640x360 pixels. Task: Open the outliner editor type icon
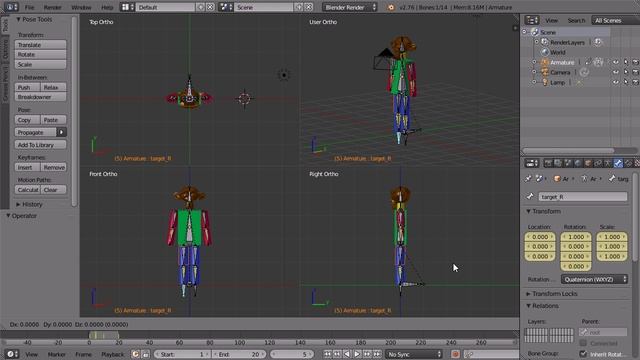531,20
